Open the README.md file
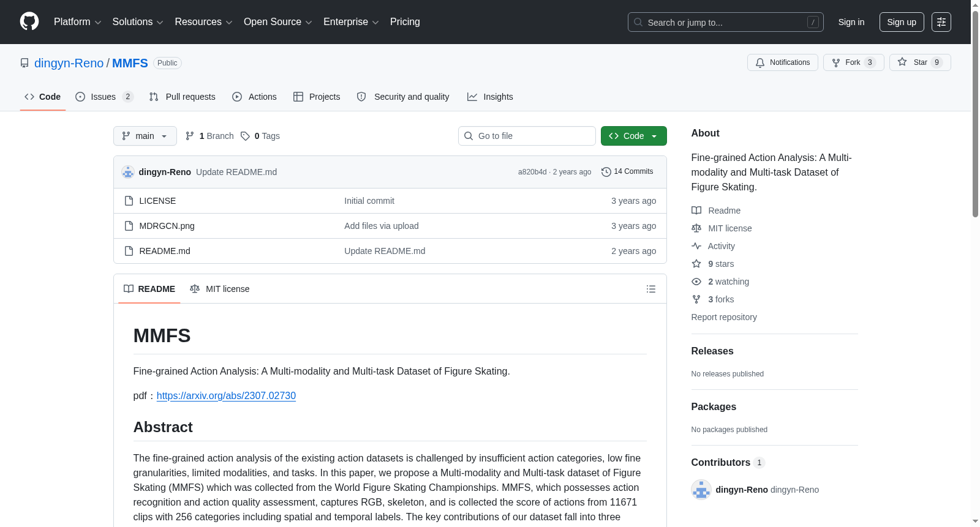 coord(165,251)
